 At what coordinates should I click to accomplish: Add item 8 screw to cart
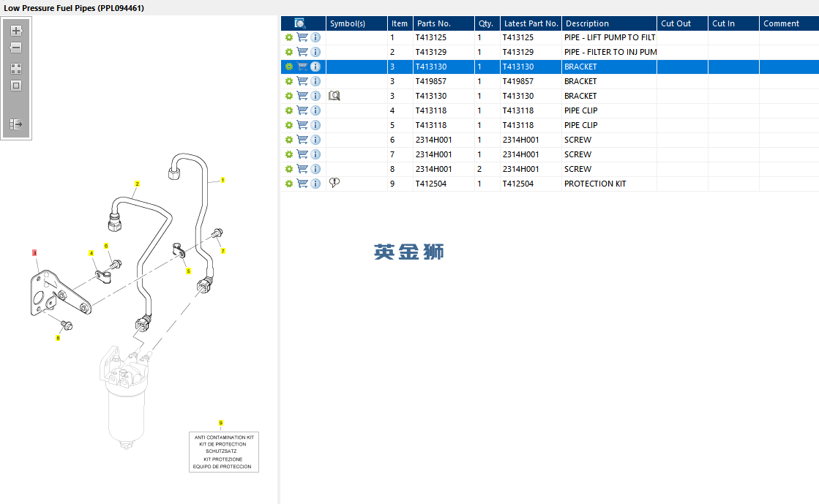302,169
